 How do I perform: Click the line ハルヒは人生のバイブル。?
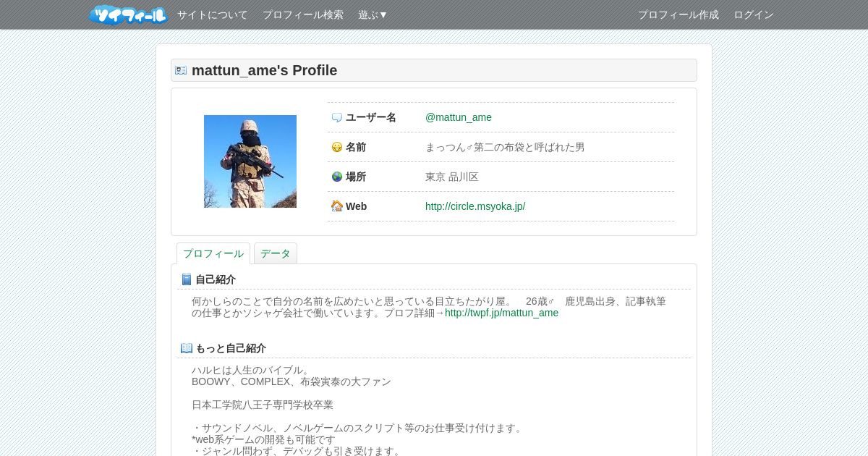pyautogui.click(x=251, y=370)
